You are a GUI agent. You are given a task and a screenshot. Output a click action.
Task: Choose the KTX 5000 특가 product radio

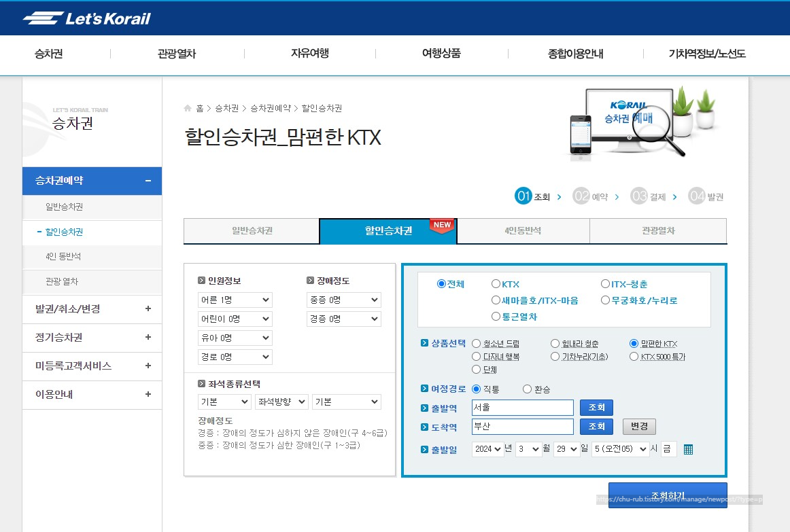point(634,356)
